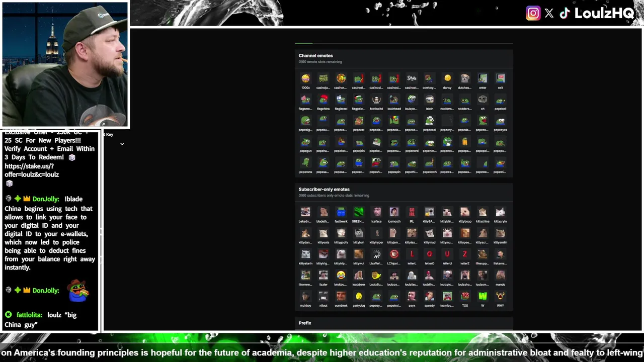Click the Instagram logo in overlay
Image resolution: width=644 pixels, height=362 pixels.
pos(533,13)
